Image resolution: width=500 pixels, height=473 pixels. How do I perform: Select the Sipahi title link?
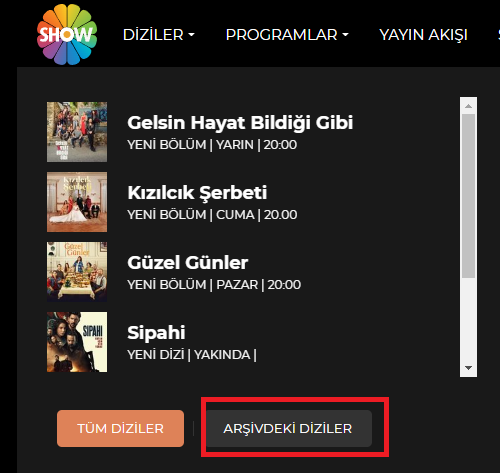(x=156, y=333)
